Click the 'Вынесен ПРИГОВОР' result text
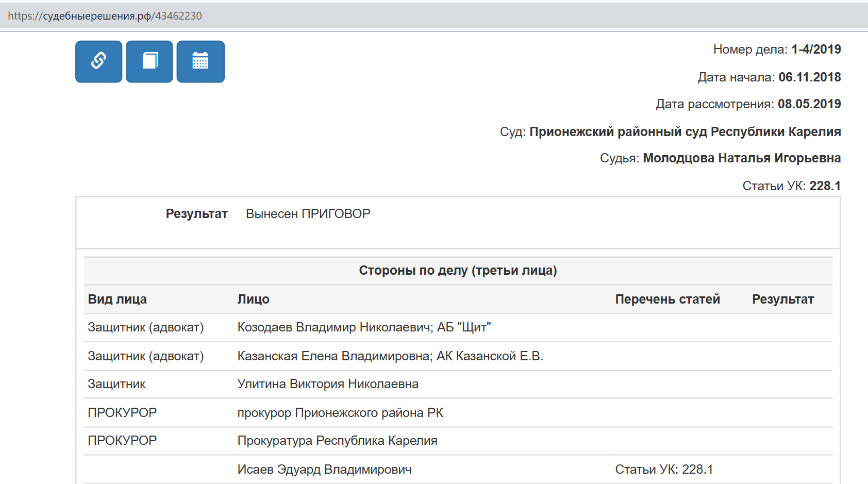This screenshot has height=484, width=868. (x=308, y=214)
